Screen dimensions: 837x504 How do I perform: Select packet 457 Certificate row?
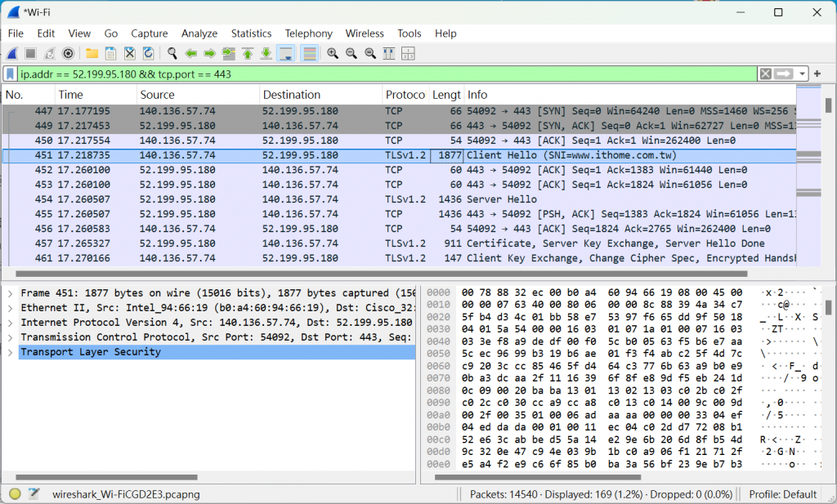(399, 243)
